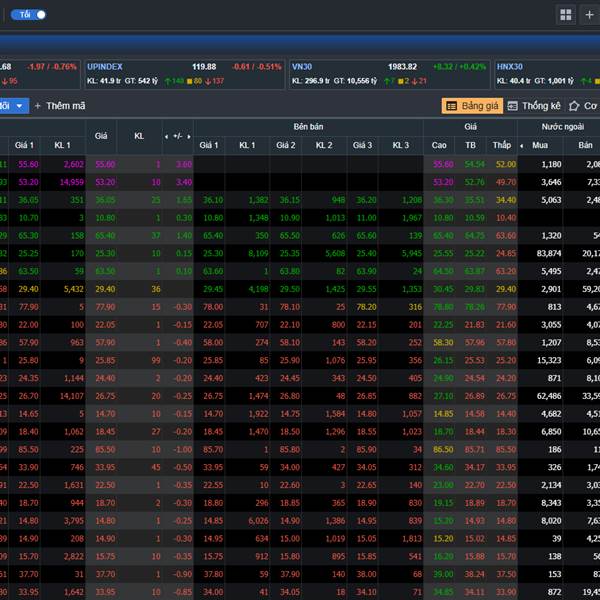Open the dropdown arrow beside the watchlist name
This screenshot has height=600, width=600.
pyautogui.click(x=20, y=105)
